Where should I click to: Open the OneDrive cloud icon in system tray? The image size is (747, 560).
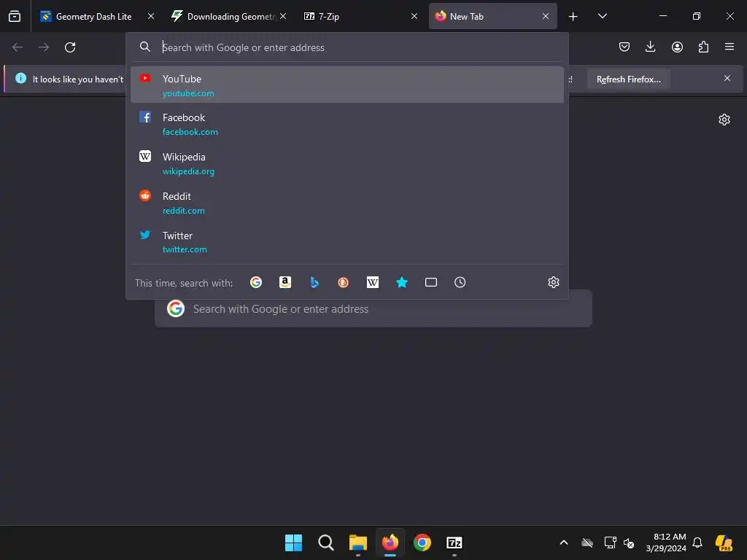tap(587, 542)
